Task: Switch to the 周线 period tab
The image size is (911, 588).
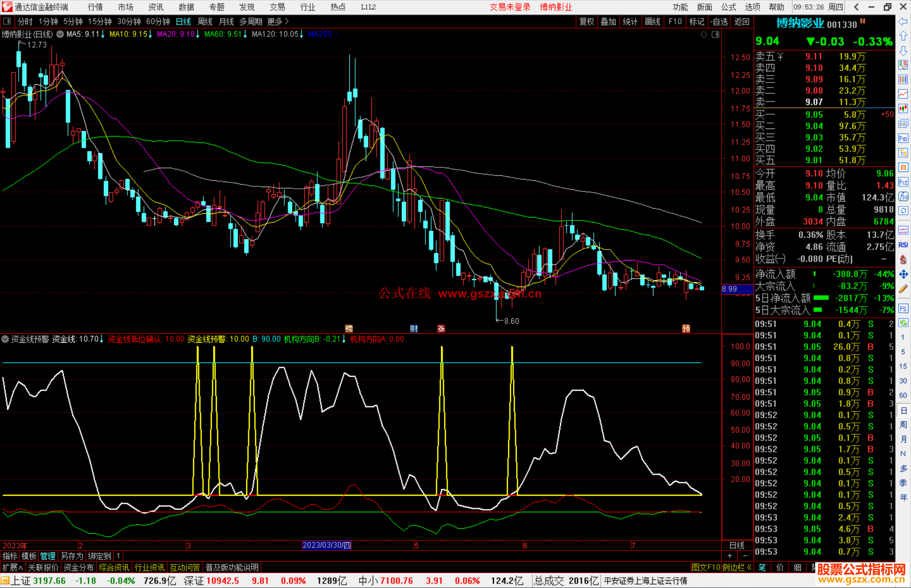Action: pos(205,21)
